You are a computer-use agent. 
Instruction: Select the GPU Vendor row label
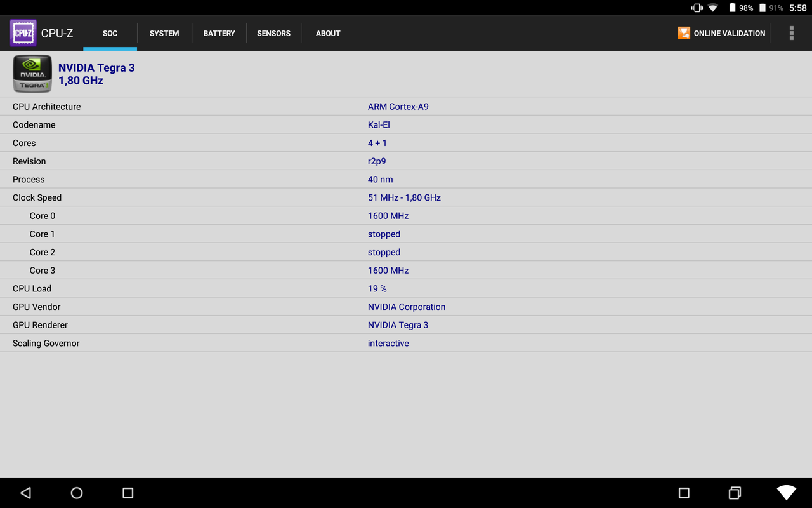37,307
